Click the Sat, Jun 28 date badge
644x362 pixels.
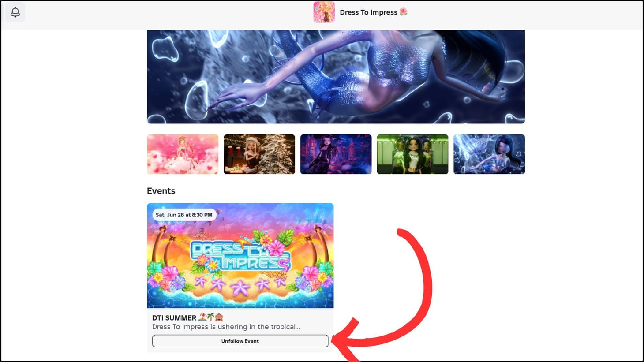click(184, 215)
